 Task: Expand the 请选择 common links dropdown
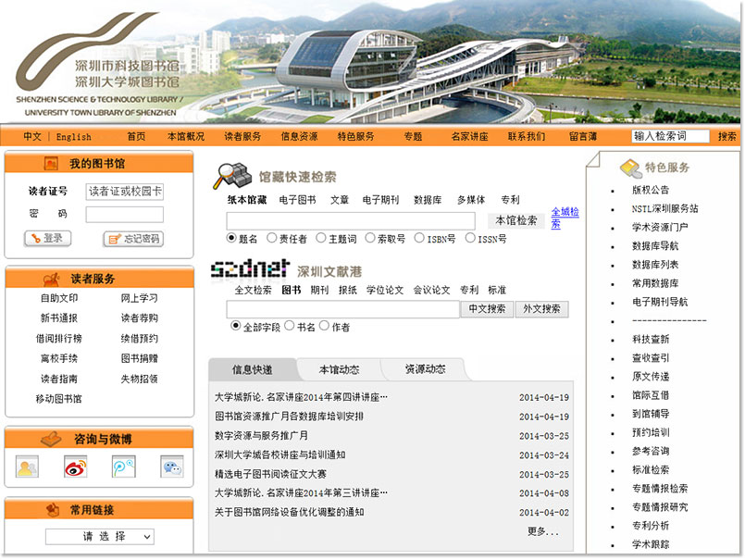coord(100,537)
